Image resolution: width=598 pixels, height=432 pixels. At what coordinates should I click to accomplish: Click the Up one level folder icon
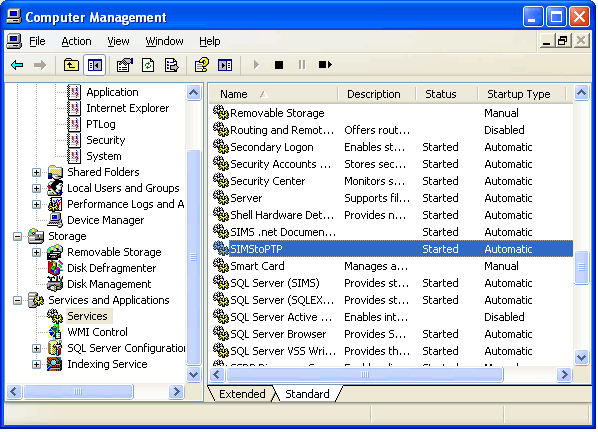(x=71, y=65)
